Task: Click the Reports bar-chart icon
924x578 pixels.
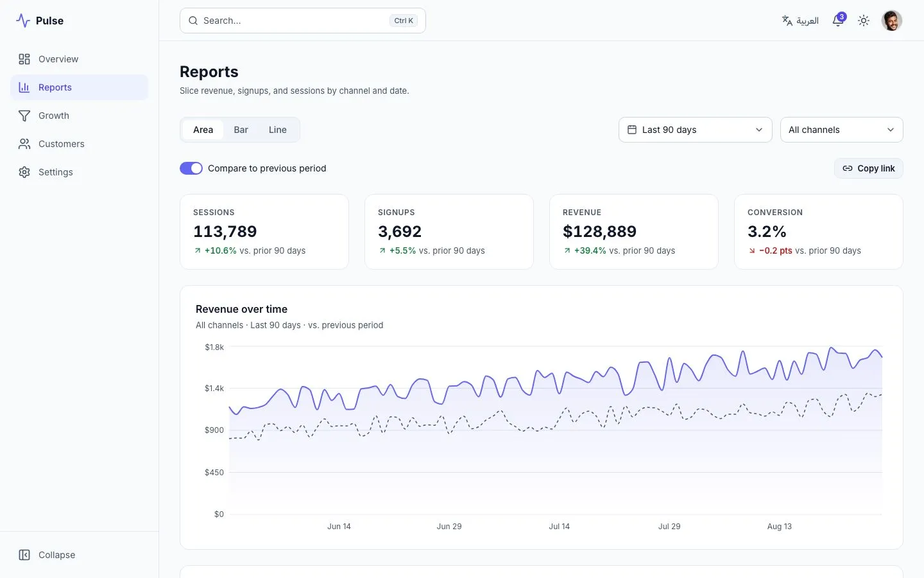Action: point(24,87)
